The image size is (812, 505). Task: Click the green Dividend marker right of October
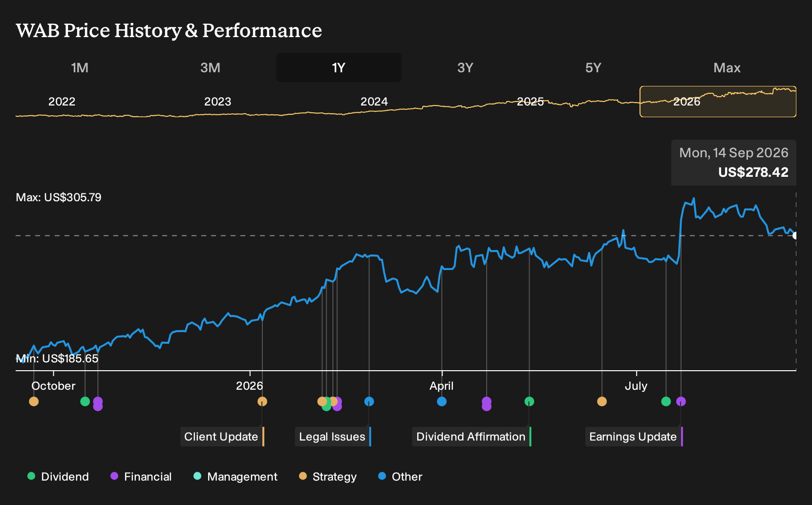85,401
